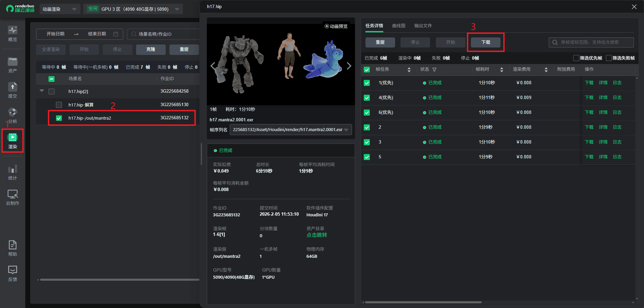Click the 反馈 feedback sidebar icon
644x308 pixels.
[12, 273]
